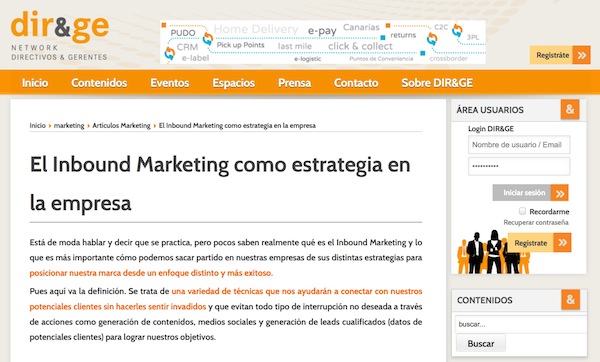600x362 pixels.
Task: Open Sobre DIR&GE menu item
Action: [x=437, y=83]
